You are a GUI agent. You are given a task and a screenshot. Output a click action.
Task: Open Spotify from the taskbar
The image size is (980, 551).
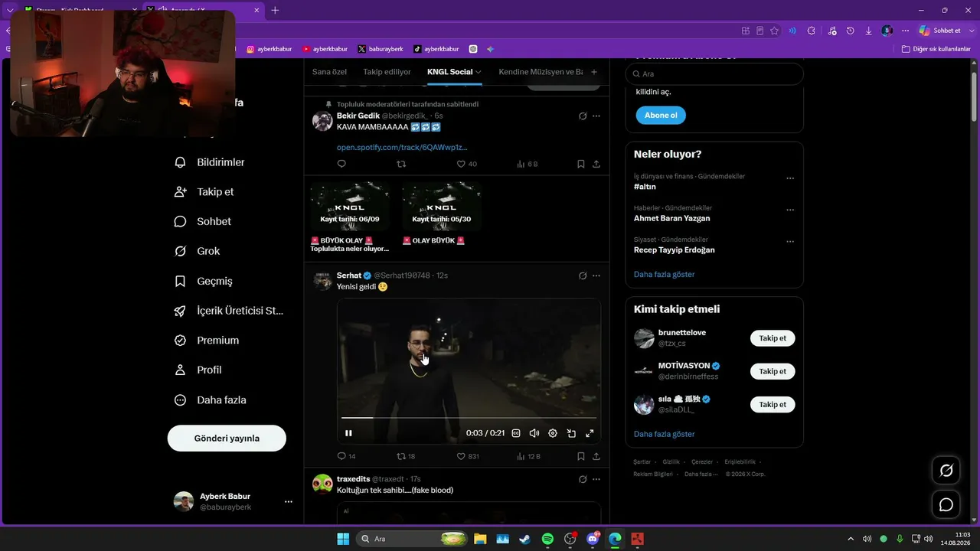click(x=547, y=539)
